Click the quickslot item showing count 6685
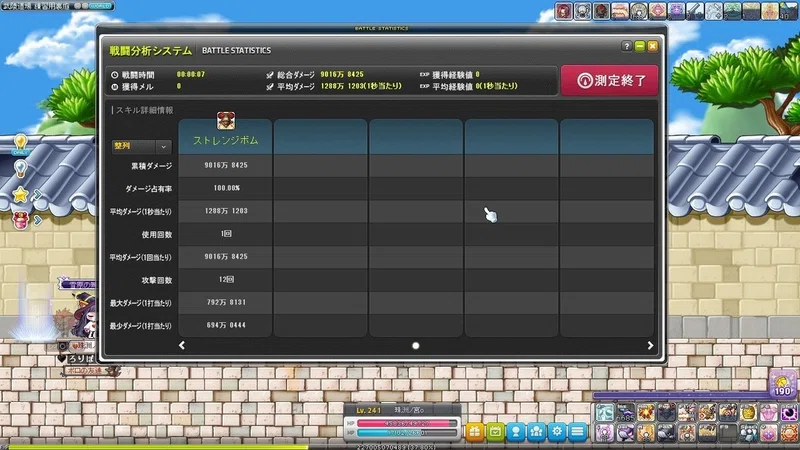The width and height of the screenshot is (800, 450). click(x=625, y=412)
